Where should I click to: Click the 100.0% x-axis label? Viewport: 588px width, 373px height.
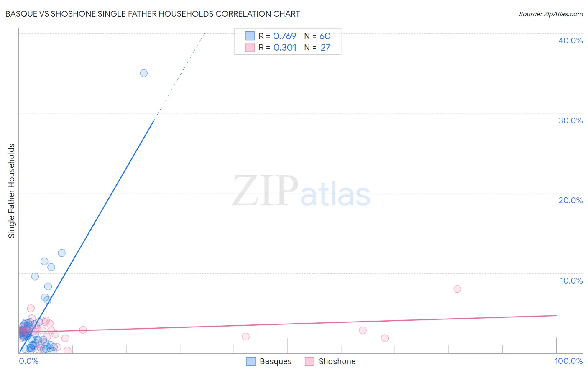pos(569,361)
